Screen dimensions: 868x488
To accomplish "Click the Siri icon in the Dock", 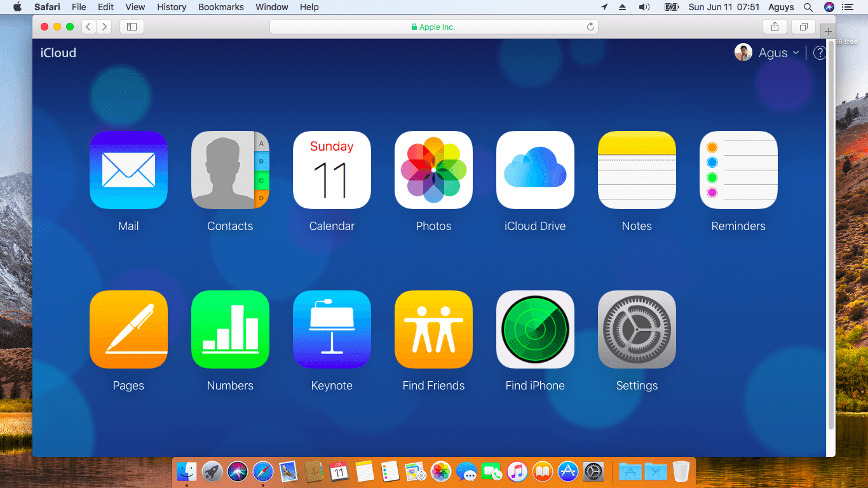I will 237,471.
